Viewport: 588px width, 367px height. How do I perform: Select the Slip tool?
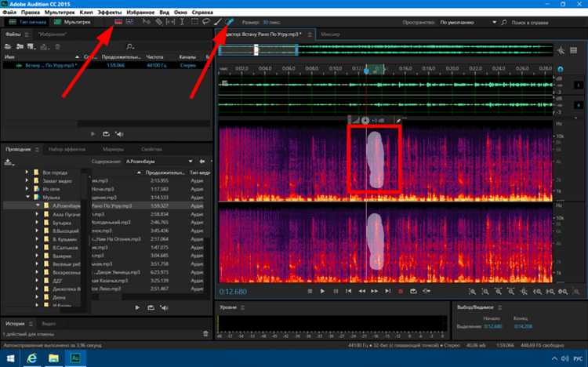[170, 22]
